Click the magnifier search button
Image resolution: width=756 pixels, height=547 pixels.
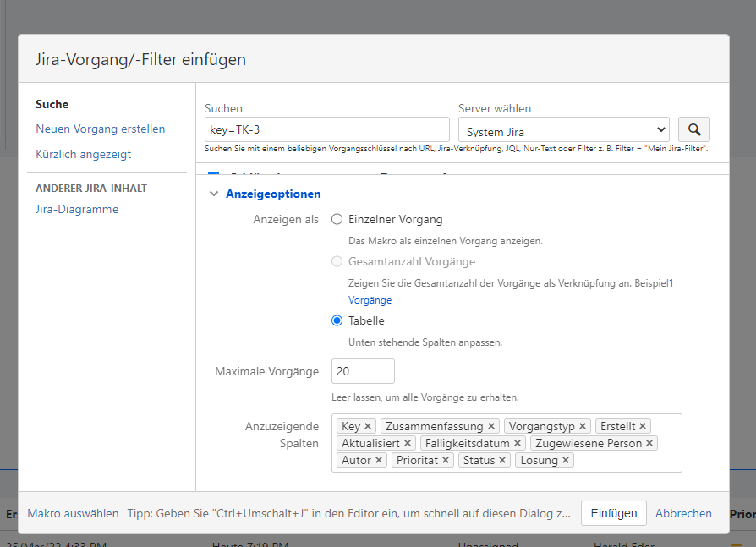(693, 129)
